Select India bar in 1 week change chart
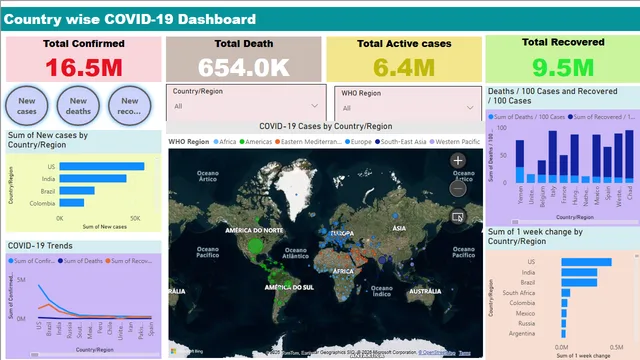This screenshot has width=640, height=360. [x=579, y=272]
